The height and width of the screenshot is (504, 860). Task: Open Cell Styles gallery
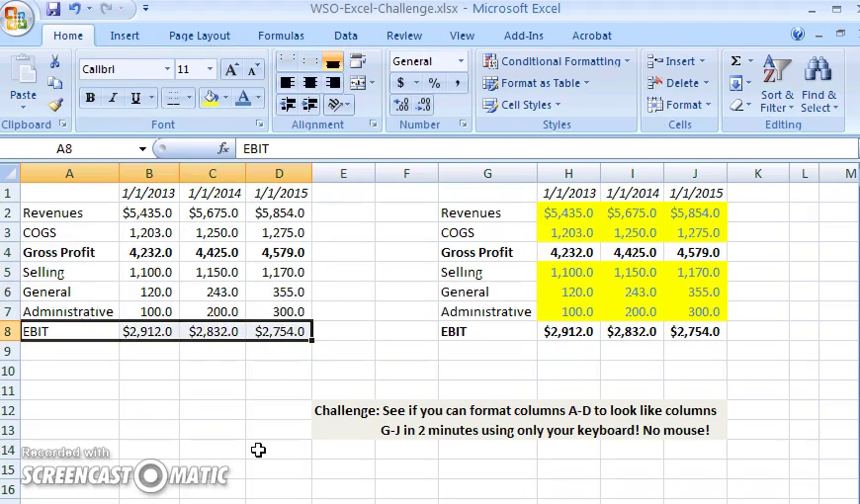(522, 105)
